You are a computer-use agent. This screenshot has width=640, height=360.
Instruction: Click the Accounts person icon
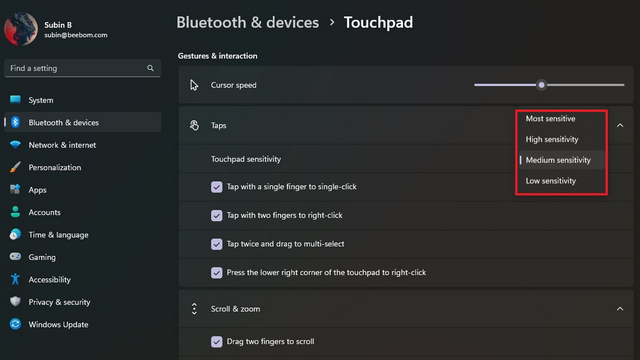[16, 212]
